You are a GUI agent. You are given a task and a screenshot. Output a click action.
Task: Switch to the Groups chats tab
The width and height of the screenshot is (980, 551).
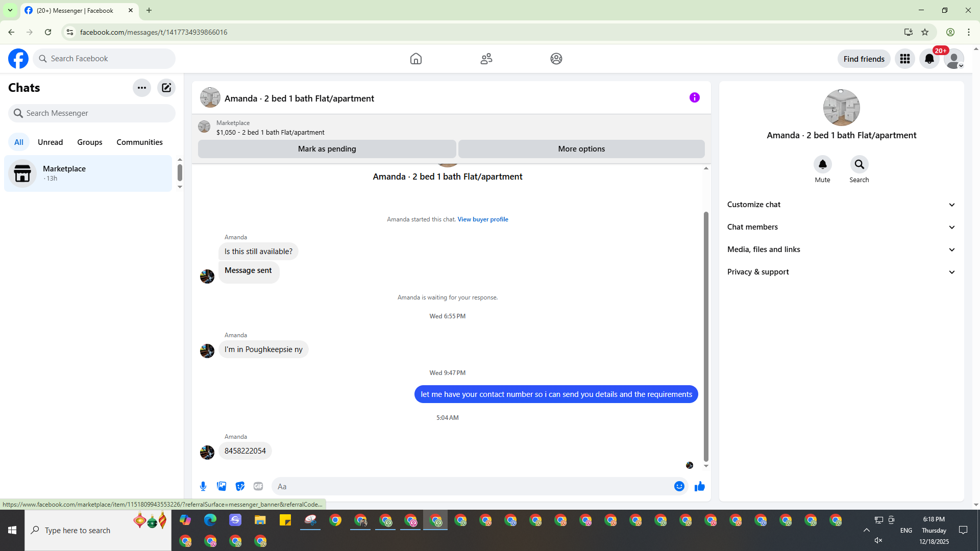point(90,142)
